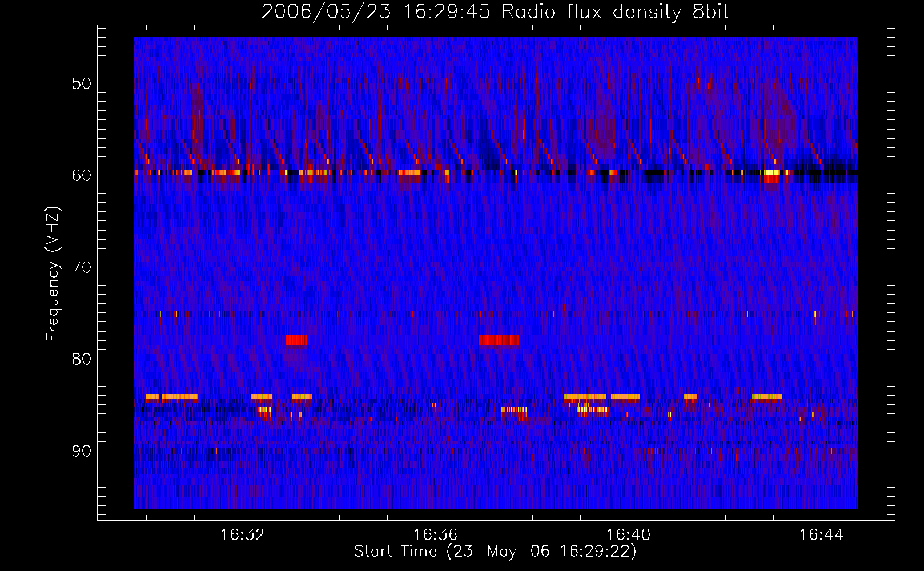Click the "Start Time (23-May-06 16:29:22)" axis label
Viewport: 924px width, 571px height.
click(495, 552)
